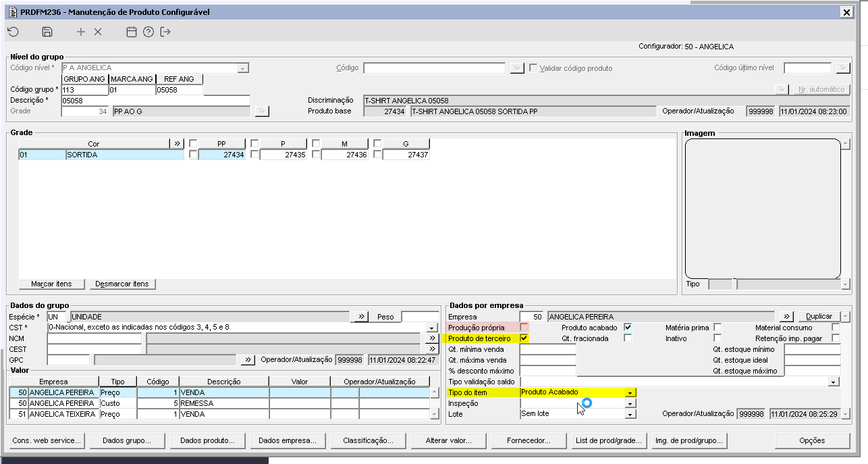
Task: Open lookup button in the CEST row
Action: point(433,349)
